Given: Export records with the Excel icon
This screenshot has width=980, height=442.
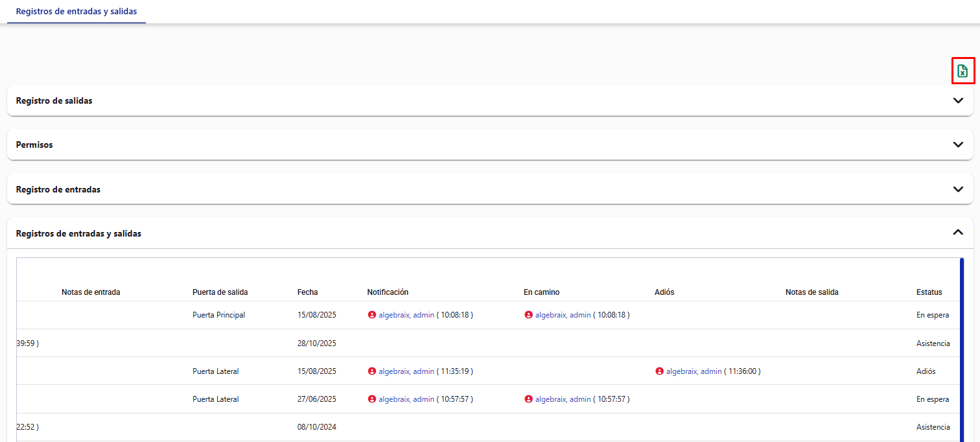Looking at the screenshot, I should point(962,71).
